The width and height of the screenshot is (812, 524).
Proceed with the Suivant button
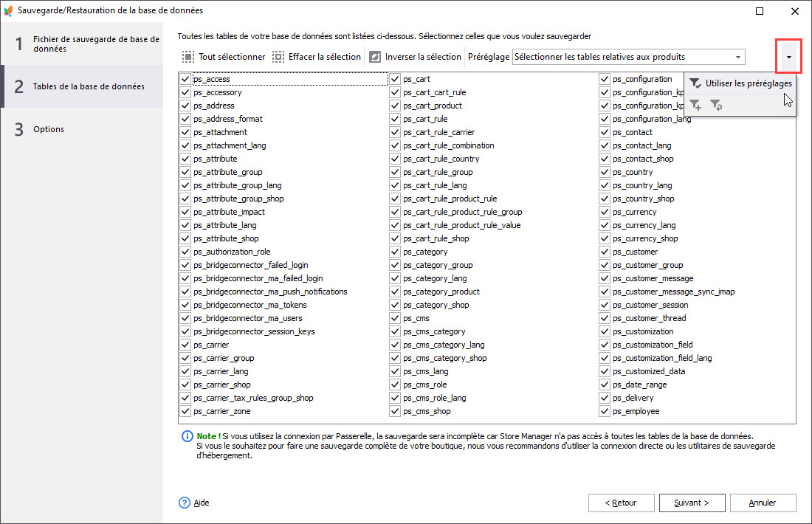tap(692, 503)
